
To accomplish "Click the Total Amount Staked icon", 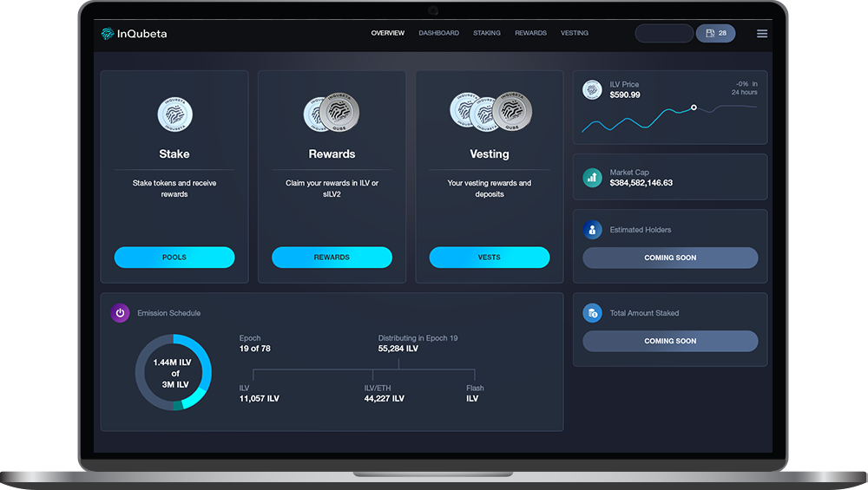I will pyautogui.click(x=592, y=313).
